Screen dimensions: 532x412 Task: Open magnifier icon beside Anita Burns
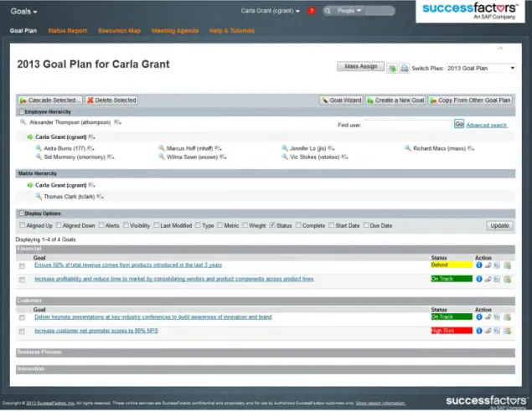click(39, 148)
